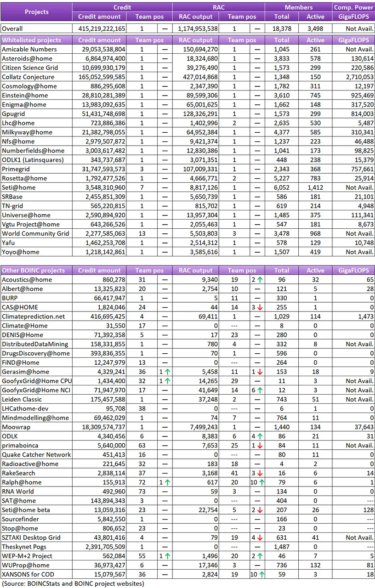
Task: Click the Collatz Conjecture project name
Action: point(28,77)
